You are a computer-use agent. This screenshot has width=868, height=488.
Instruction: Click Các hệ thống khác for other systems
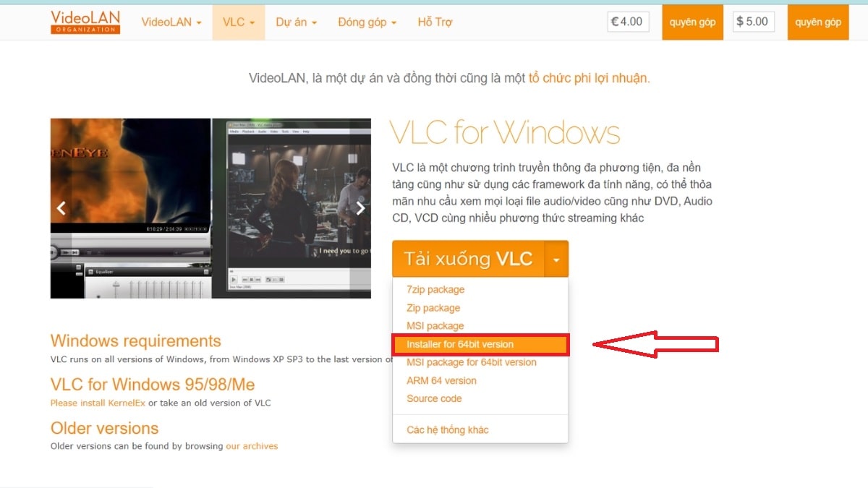pyautogui.click(x=447, y=429)
